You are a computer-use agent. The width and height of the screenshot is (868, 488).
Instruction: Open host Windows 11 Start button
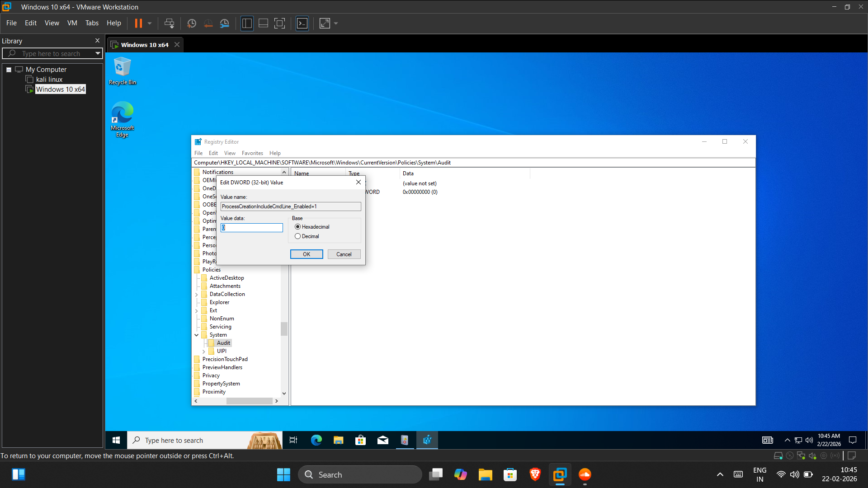(x=283, y=474)
